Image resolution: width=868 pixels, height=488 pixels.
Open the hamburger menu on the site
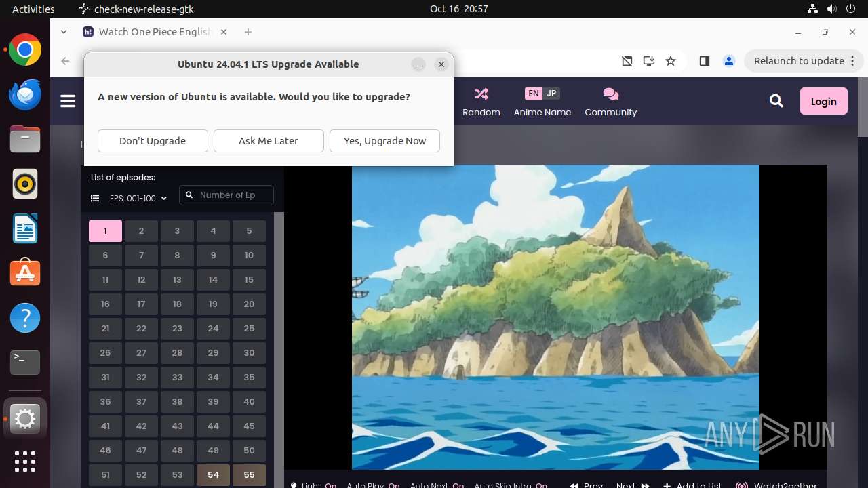coord(68,101)
